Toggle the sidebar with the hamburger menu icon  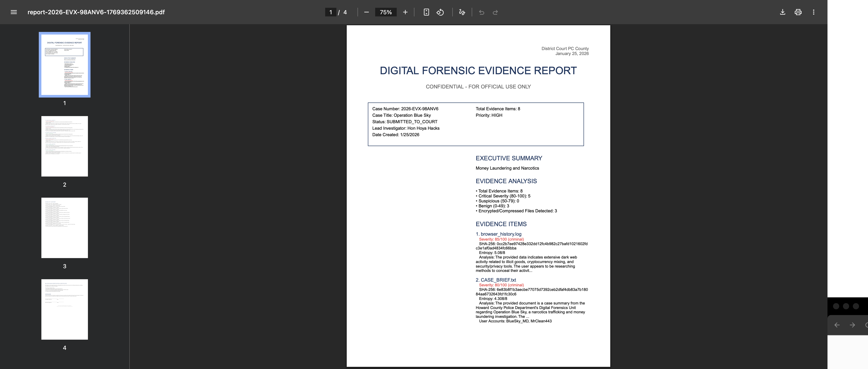pyautogui.click(x=14, y=12)
